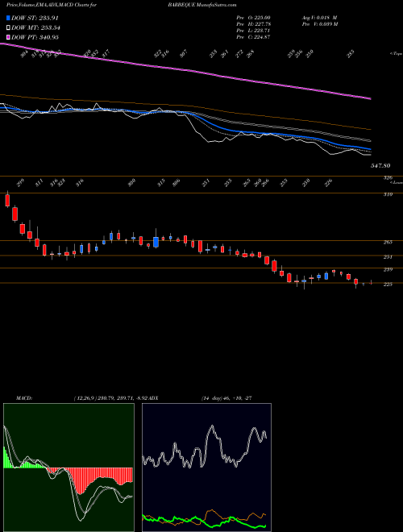The image size is (403, 532).
Task: Click the 251 price level label
Action: (388, 257)
